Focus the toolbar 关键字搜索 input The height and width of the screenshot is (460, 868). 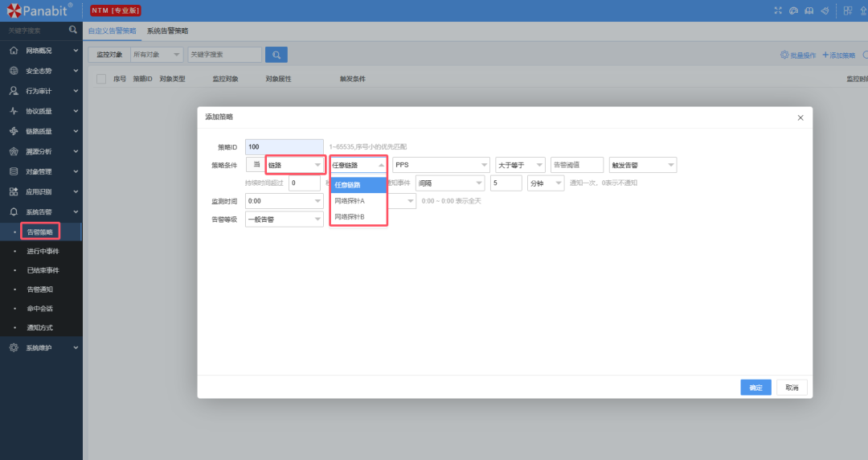[x=225, y=55]
